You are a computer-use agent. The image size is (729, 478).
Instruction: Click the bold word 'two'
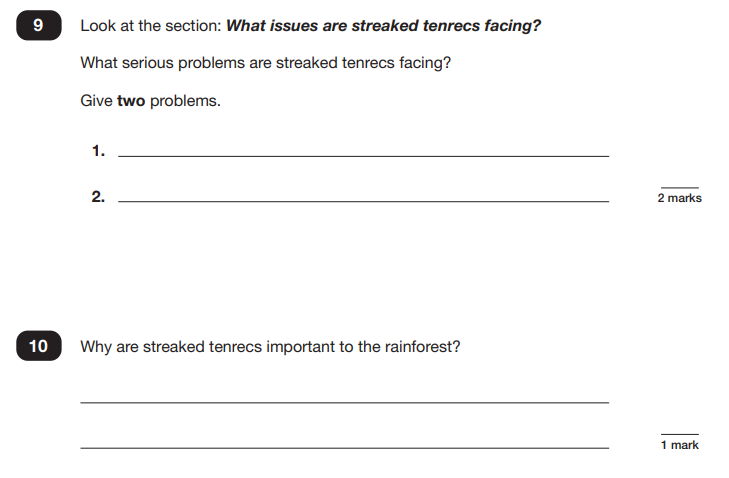pos(131,100)
